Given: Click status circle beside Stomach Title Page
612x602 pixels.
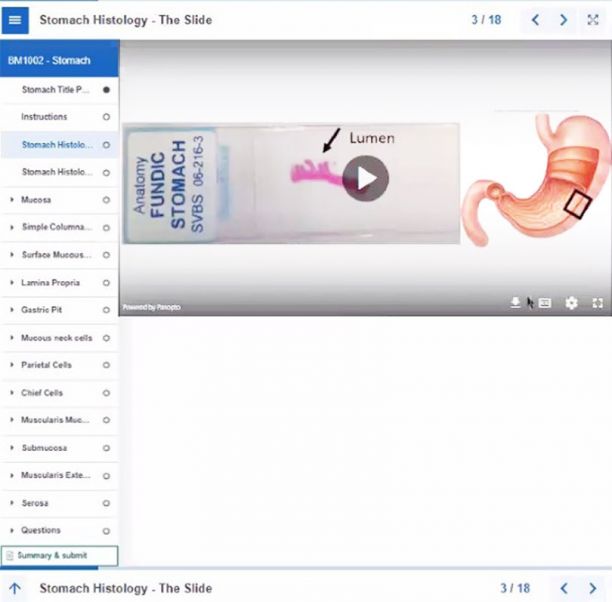Looking at the screenshot, I should pyautogui.click(x=106, y=90).
